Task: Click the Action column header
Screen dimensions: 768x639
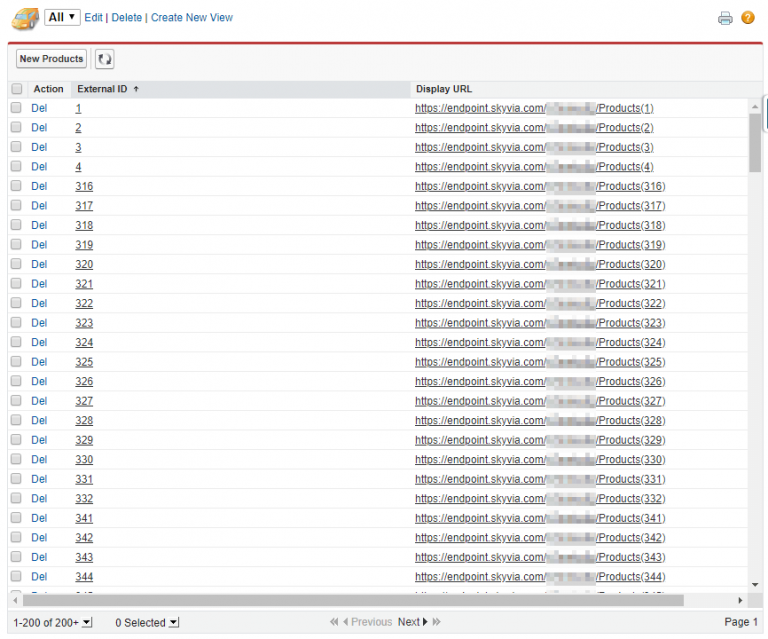Action: point(48,89)
